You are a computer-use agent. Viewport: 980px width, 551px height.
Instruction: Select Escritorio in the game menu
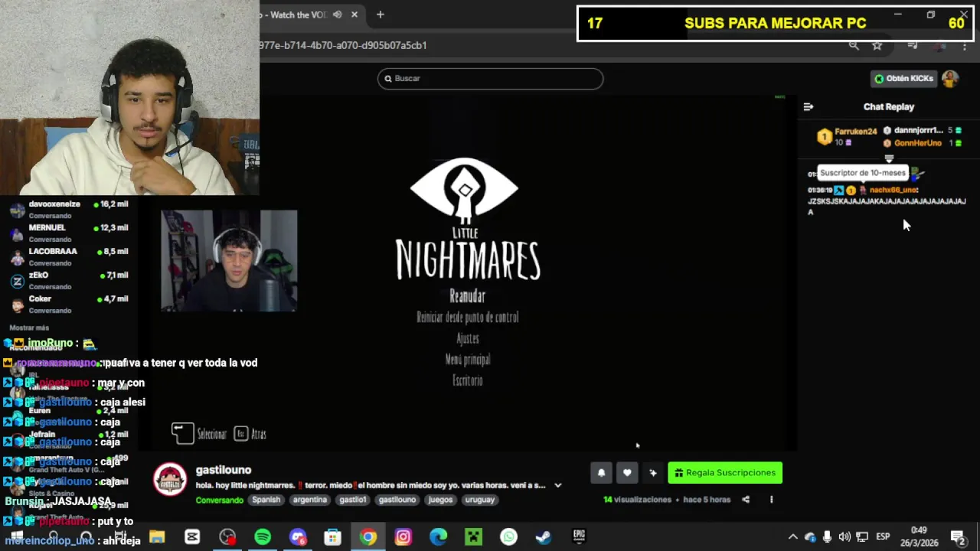(468, 380)
